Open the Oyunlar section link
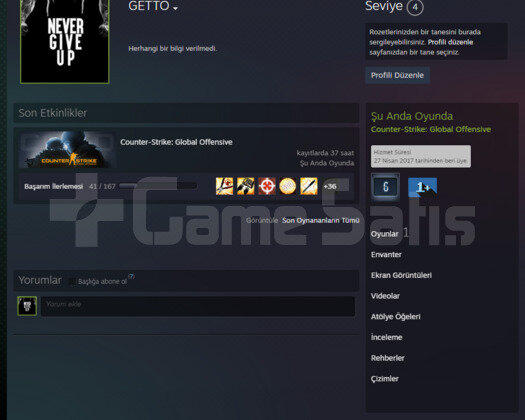The height and width of the screenshot is (420, 525). [x=384, y=234]
